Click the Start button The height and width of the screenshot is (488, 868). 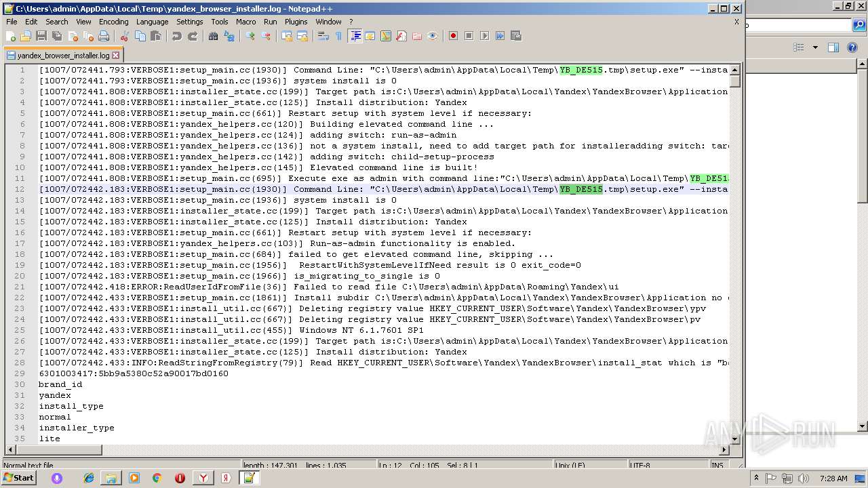tap(18, 478)
